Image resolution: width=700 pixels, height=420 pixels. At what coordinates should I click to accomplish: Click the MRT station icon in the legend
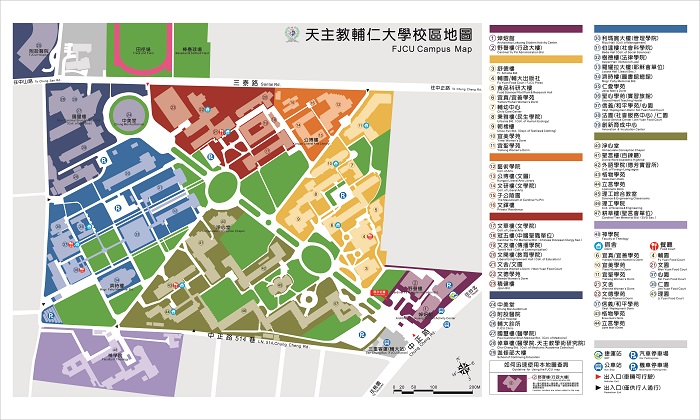pyautogui.click(x=598, y=355)
